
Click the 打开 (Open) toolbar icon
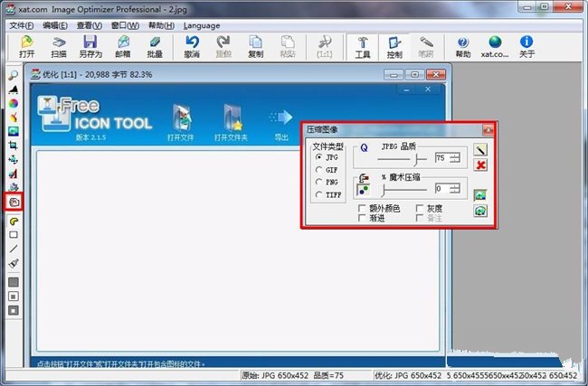26,46
